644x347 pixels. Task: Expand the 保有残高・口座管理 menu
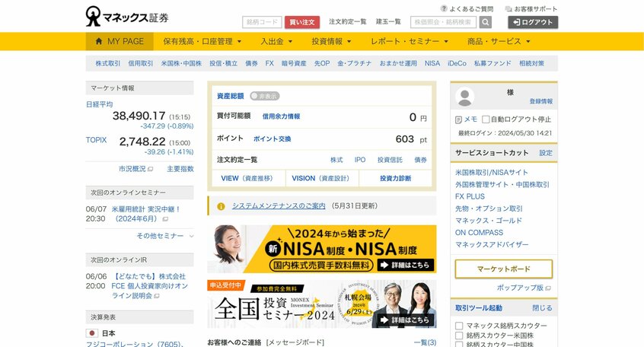(x=202, y=42)
